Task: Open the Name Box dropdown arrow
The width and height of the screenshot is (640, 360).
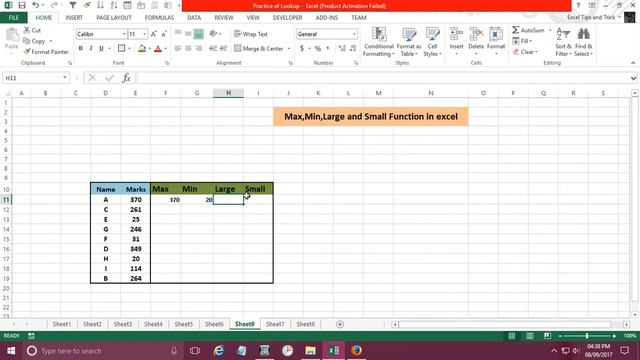Action: tap(64, 78)
